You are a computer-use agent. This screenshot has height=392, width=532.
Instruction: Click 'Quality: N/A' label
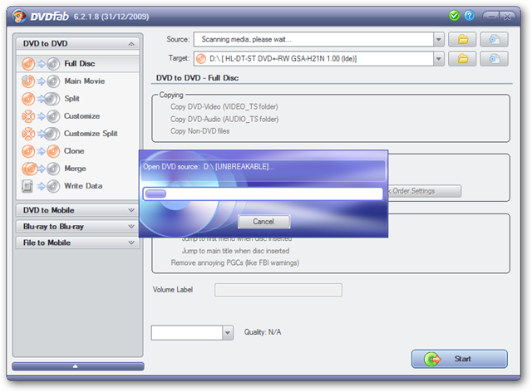[263, 332]
